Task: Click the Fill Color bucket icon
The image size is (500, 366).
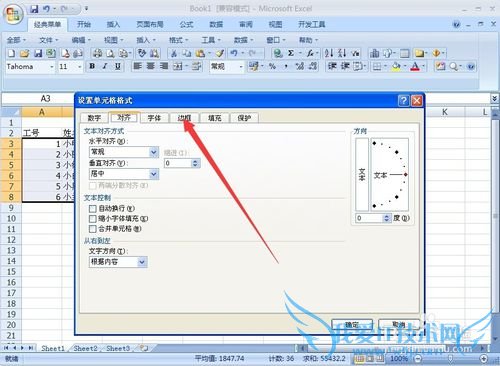Action: click(396, 67)
